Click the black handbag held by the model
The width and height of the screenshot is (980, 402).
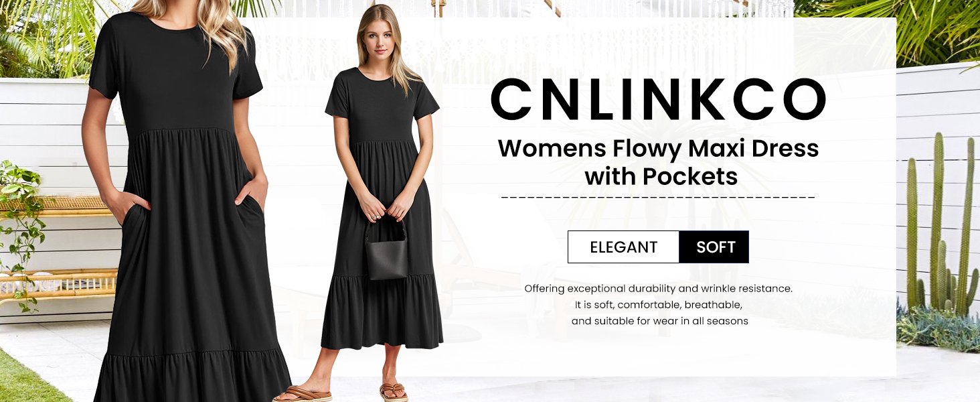coord(386,249)
